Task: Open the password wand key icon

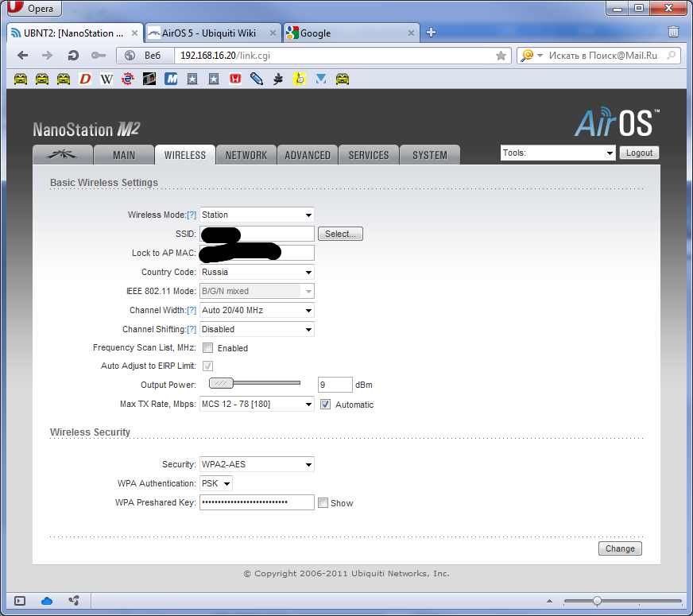Action: [x=98, y=55]
